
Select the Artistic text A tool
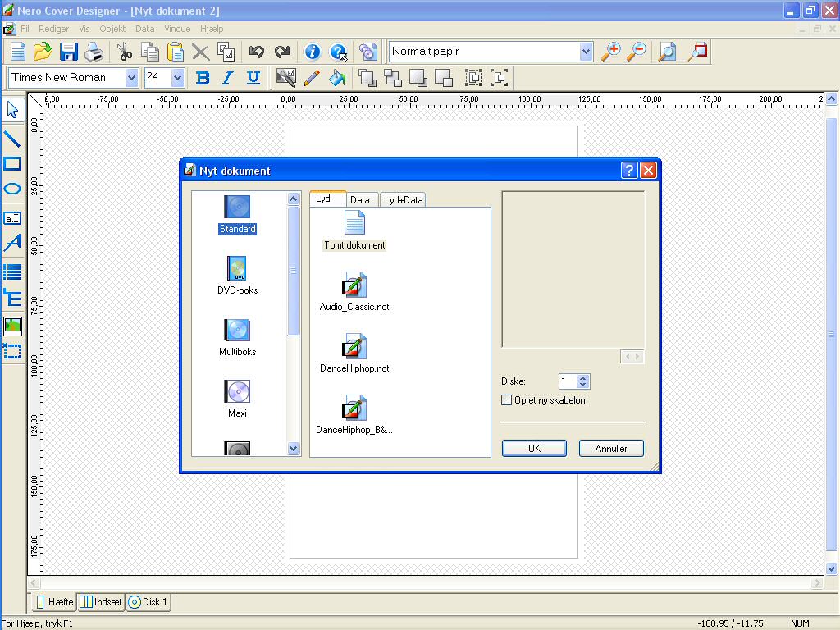pos(12,243)
